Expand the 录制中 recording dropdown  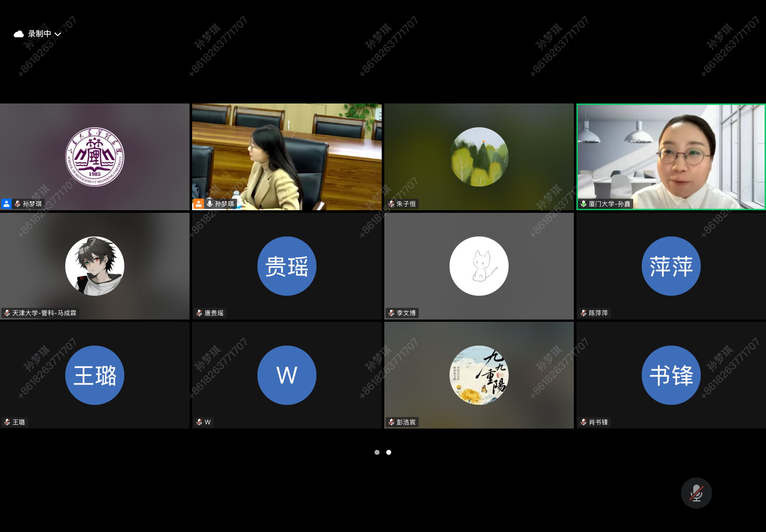pos(58,34)
